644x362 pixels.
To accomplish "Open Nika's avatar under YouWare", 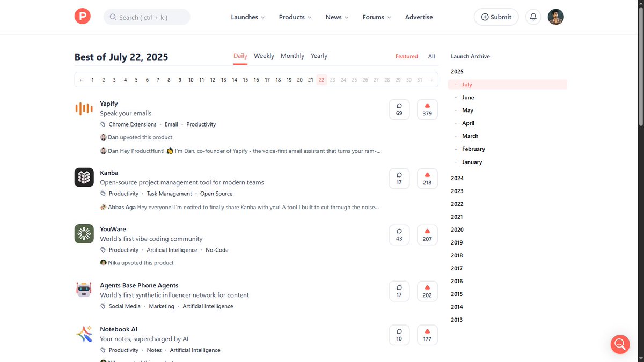I will pyautogui.click(x=103, y=263).
